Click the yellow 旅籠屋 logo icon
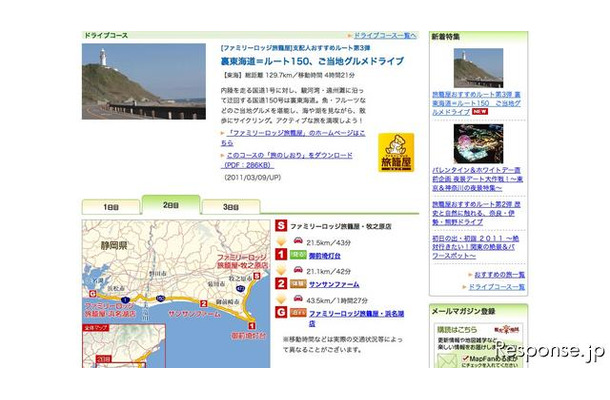Viewport: 610px width, 400px height. [396, 153]
